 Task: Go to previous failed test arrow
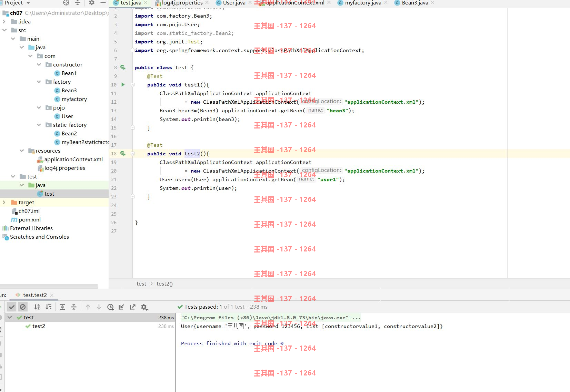click(88, 307)
